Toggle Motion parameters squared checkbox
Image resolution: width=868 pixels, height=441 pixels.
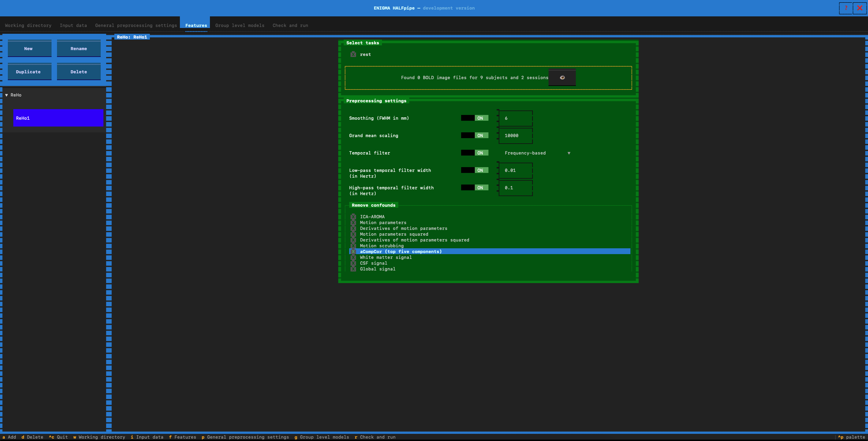(353, 234)
